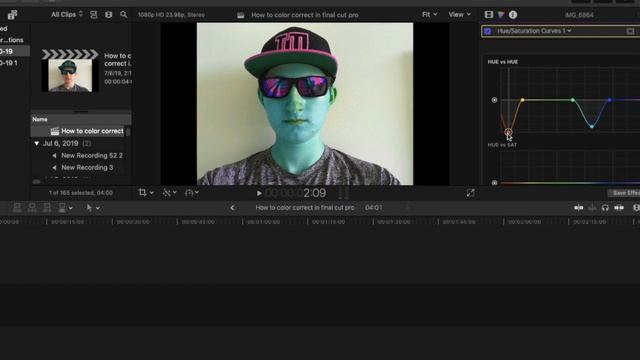Open the viewer View options dropdown
640x360 pixels.
pyautogui.click(x=460, y=14)
